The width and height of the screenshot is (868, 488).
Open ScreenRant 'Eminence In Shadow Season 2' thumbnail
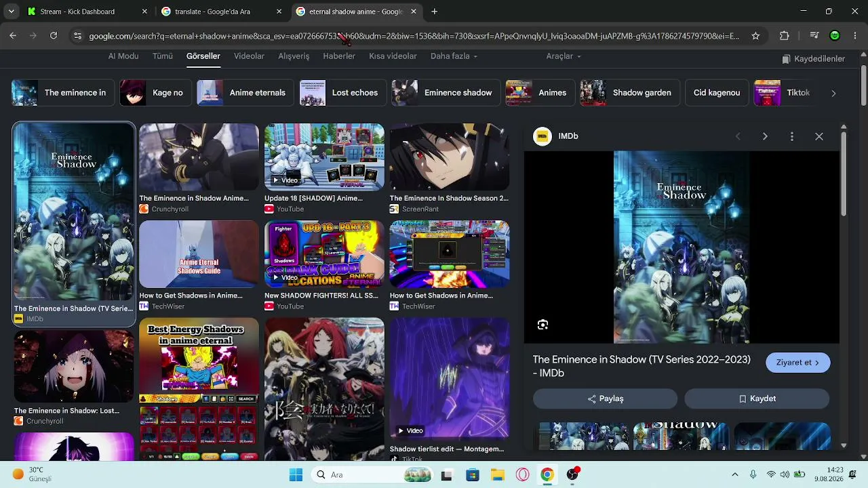coord(450,157)
